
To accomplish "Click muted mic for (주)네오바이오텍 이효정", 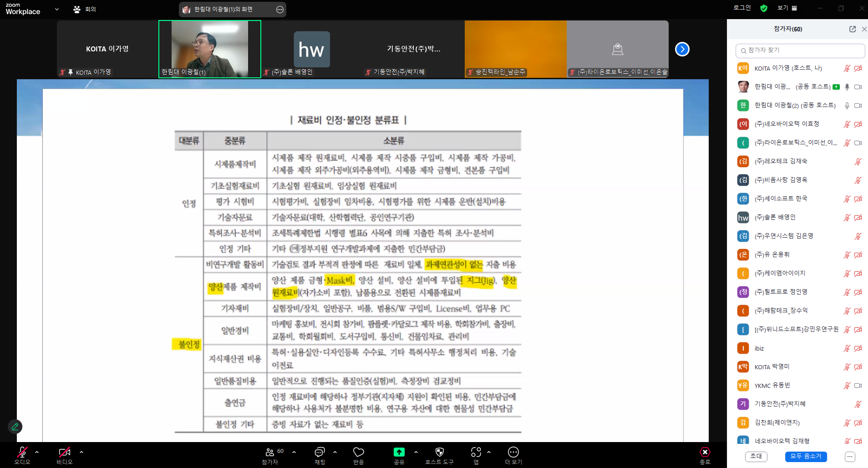I will (x=847, y=124).
